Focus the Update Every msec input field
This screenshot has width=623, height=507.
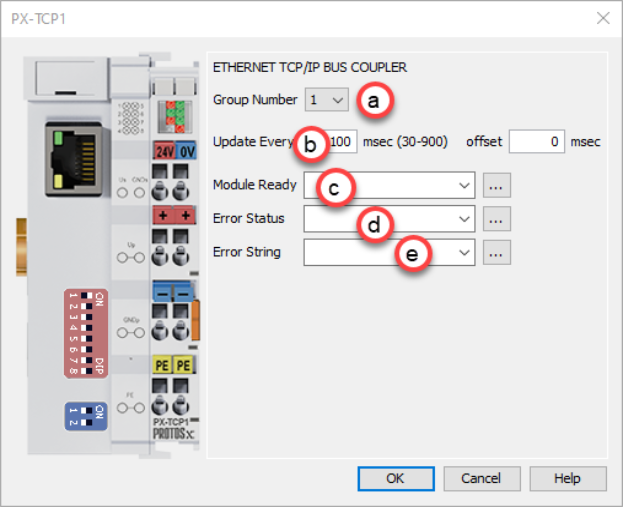(x=343, y=142)
